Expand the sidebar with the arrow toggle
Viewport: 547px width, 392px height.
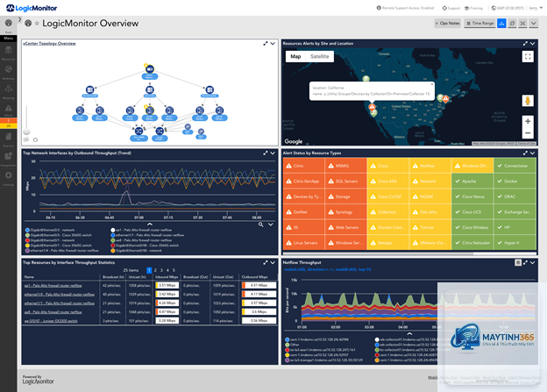pyautogui.click(x=19, y=19)
